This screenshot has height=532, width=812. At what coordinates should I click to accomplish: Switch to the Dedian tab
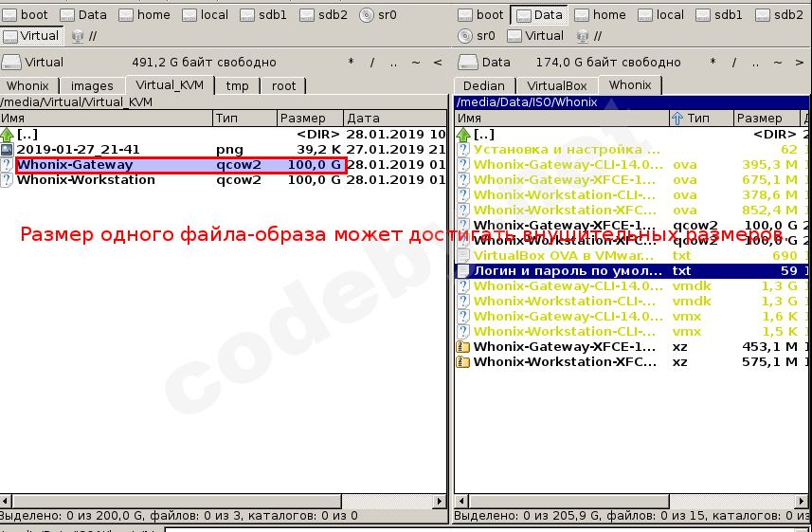click(483, 85)
